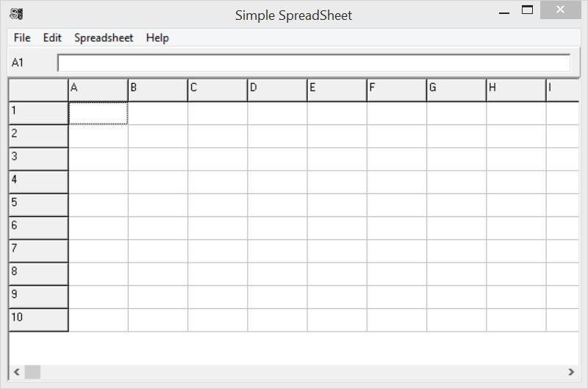Select row 8 header
Screen dimensions: 588x389
[38, 274]
